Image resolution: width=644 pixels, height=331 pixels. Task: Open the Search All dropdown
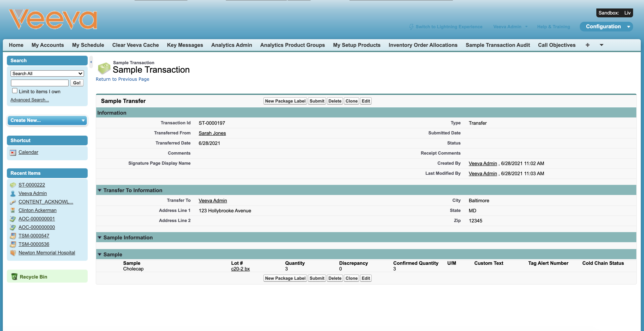(47, 73)
